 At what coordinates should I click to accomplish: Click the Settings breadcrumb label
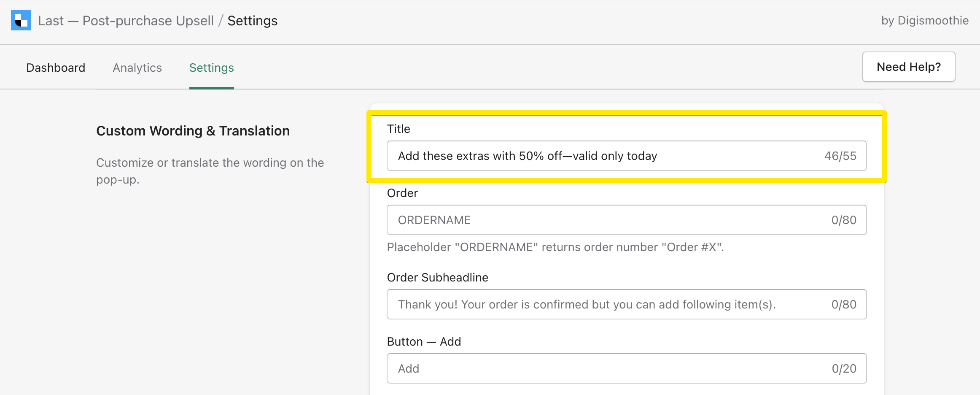tap(252, 20)
